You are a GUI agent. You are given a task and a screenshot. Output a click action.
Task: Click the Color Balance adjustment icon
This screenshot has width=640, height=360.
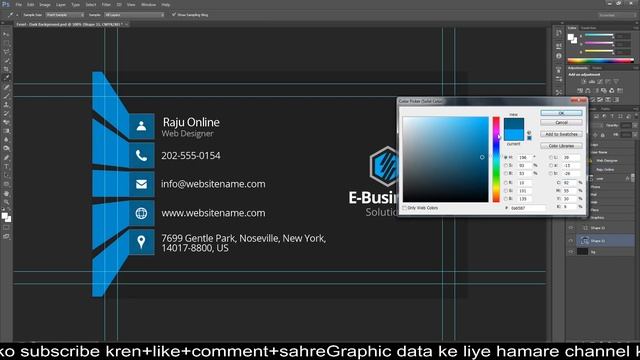coord(588,90)
